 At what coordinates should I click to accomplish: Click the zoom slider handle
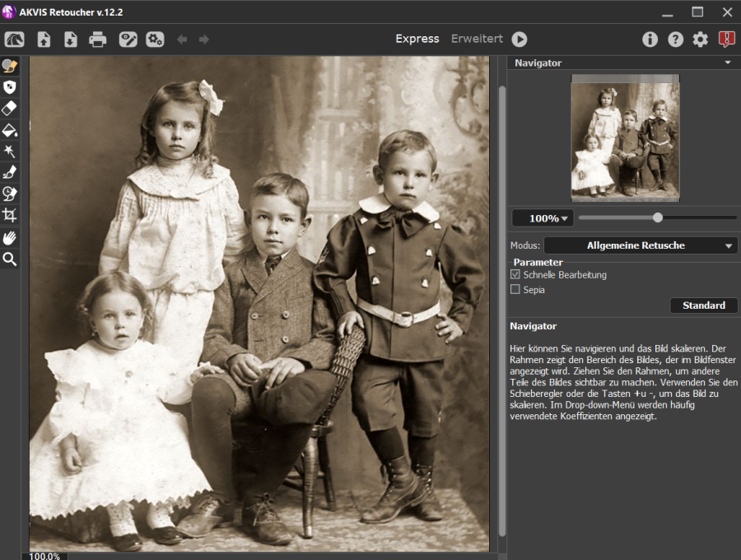(x=657, y=218)
